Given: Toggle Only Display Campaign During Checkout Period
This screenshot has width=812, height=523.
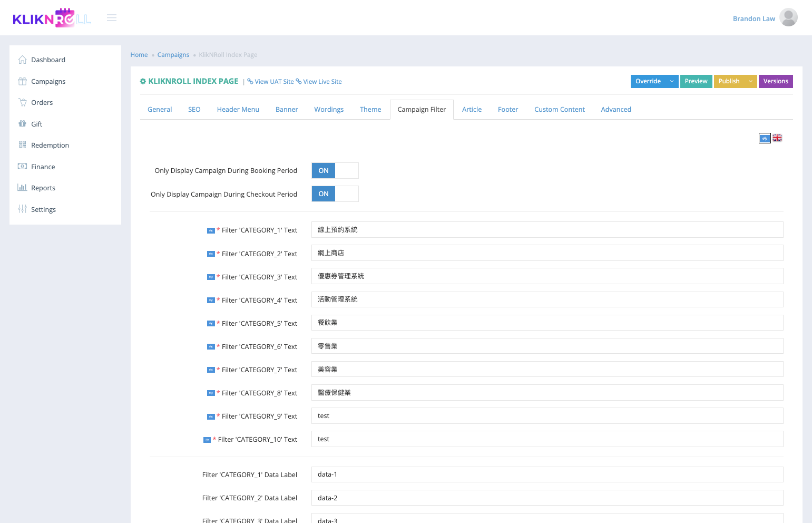Looking at the screenshot, I should point(335,194).
